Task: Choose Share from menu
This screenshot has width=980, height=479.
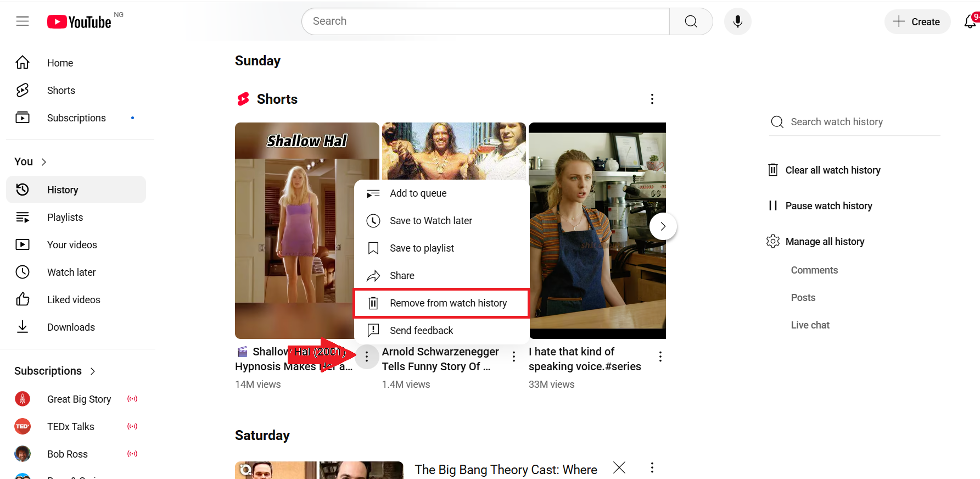Action: coord(441,276)
